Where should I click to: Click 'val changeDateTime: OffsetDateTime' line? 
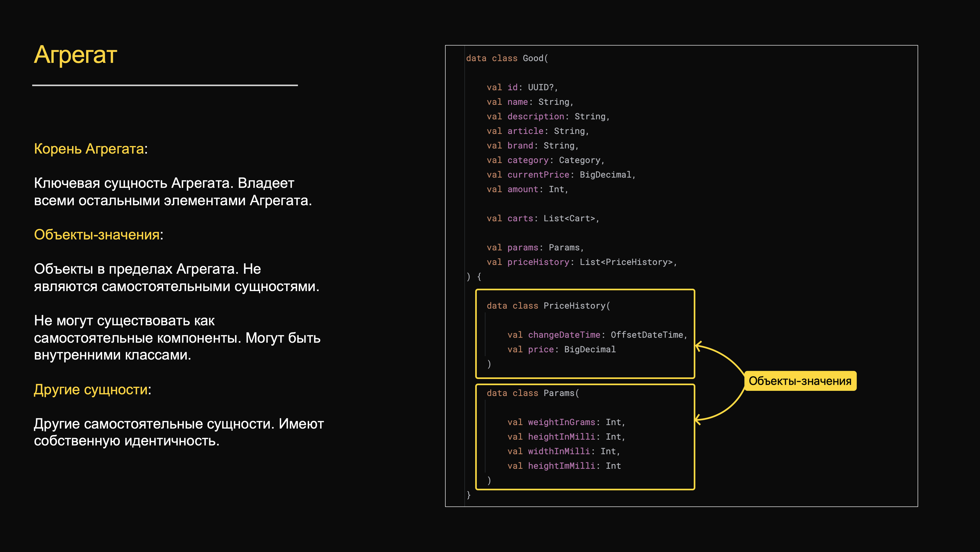pos(597,335)
